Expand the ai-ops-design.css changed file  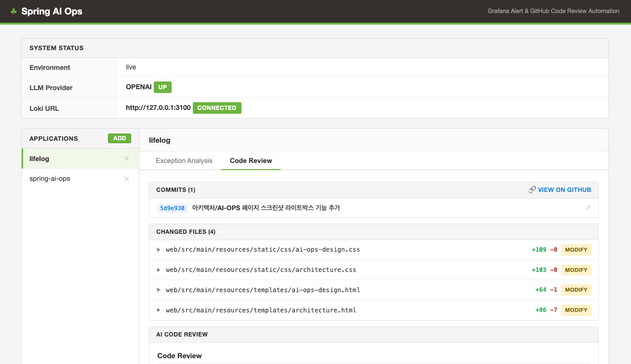[159, 250]
